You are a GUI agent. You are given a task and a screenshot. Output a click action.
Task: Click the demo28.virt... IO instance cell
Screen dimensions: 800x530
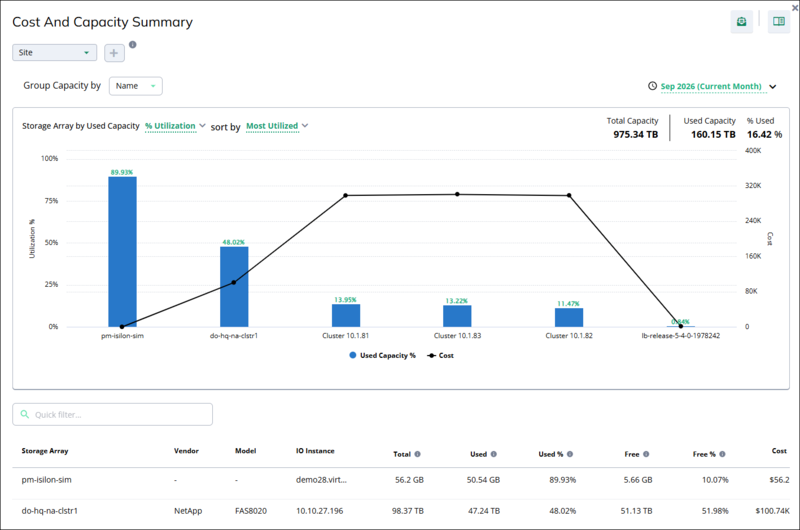321,480
